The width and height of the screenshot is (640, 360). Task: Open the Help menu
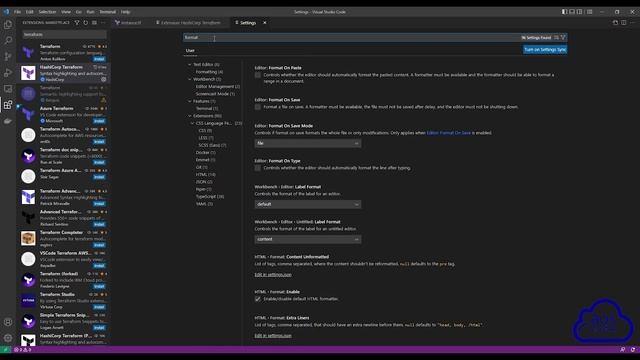tap(126, 12)
